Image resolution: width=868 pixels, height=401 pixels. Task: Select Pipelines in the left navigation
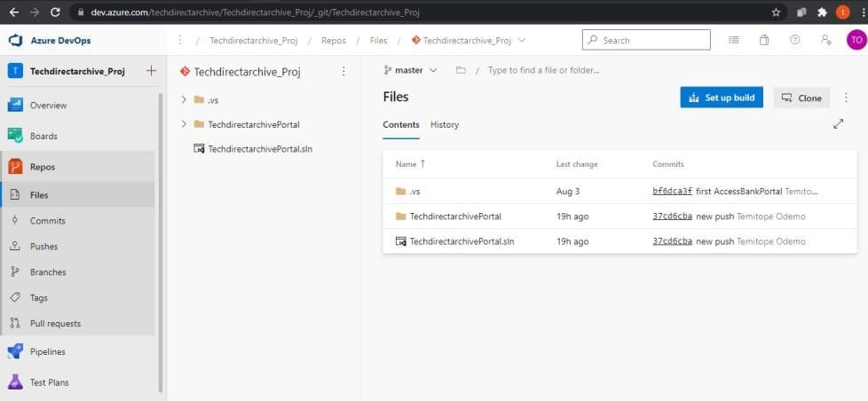[x=48, y=351]
